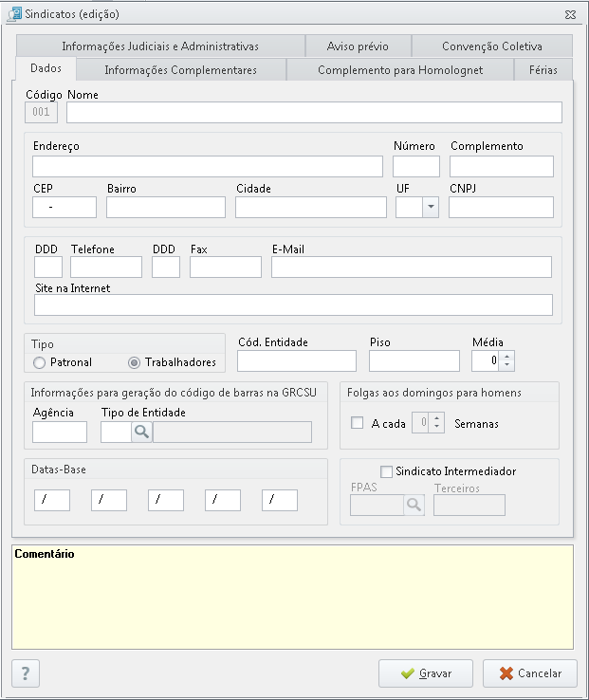589x700 pixels.
Task: Click the Site na Internet field
Action: tap(293, 304)
